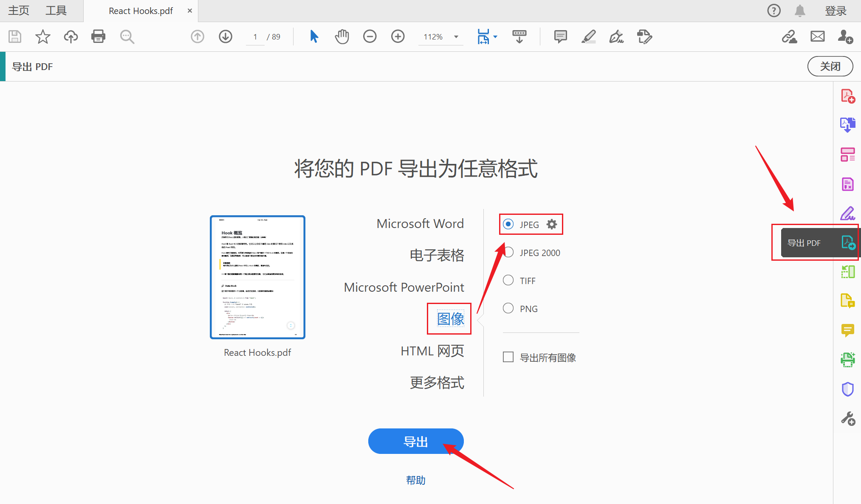
Task: Enable the 导出所有图像 checkbox
Action: pyautogui.click(x=508, y=357)
